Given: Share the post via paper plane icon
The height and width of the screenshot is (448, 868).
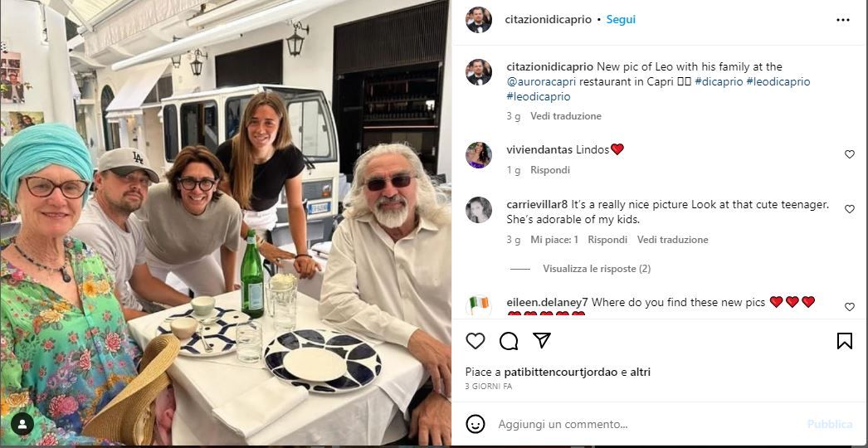Looking at the screenshot, I should [542, 341].
